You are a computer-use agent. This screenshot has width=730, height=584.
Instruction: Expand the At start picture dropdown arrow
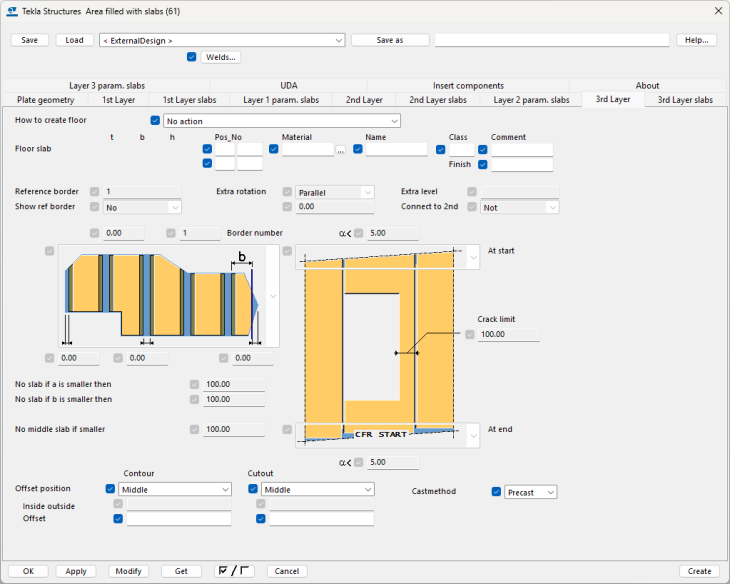click(x=473, y=257)
